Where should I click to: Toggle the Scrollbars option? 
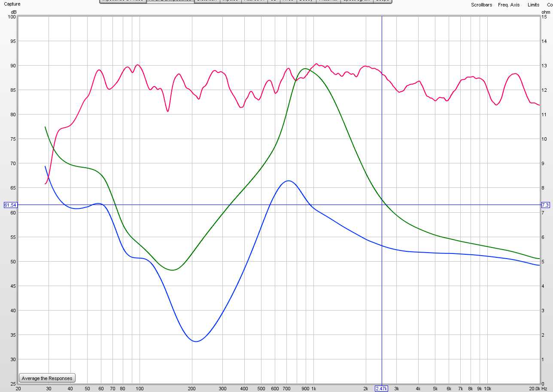tap(482, 5)
